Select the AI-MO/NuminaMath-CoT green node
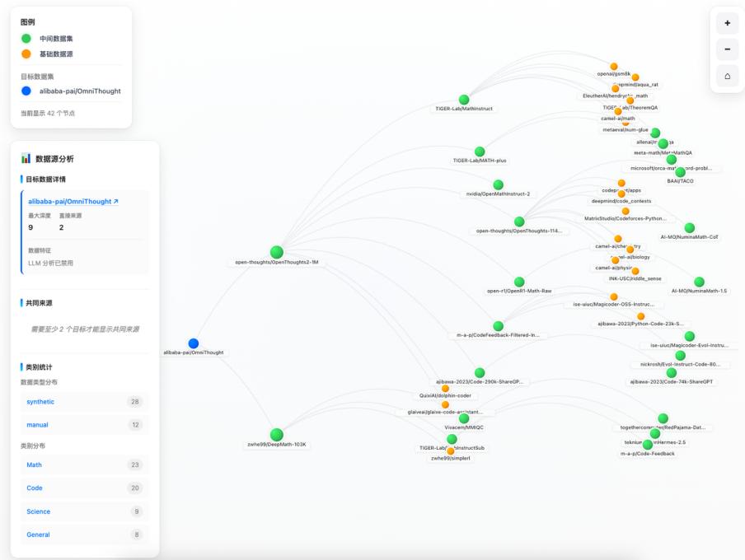 pos(689,226)
